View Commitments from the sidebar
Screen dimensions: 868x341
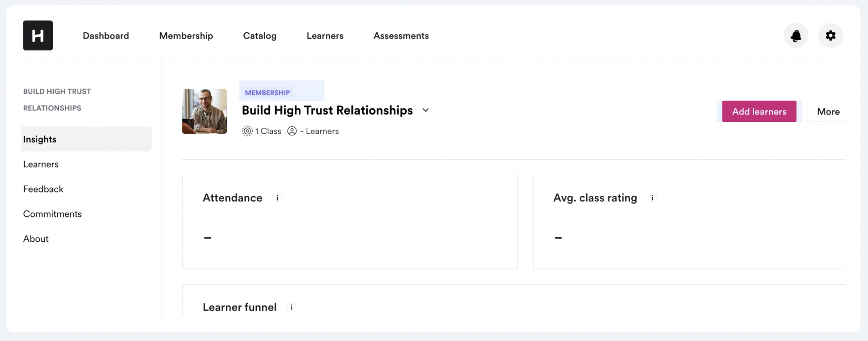(x=52, y=213)
